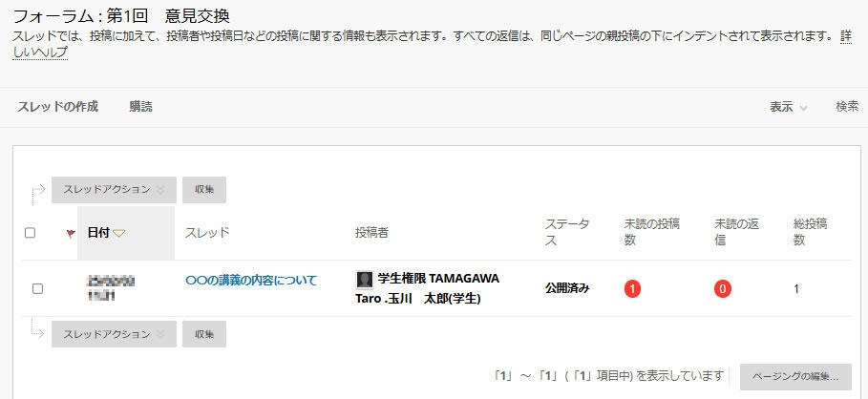Click スレッドの作成 to create a thread
This screenshot has width=868, height=399.
(57, 107)
